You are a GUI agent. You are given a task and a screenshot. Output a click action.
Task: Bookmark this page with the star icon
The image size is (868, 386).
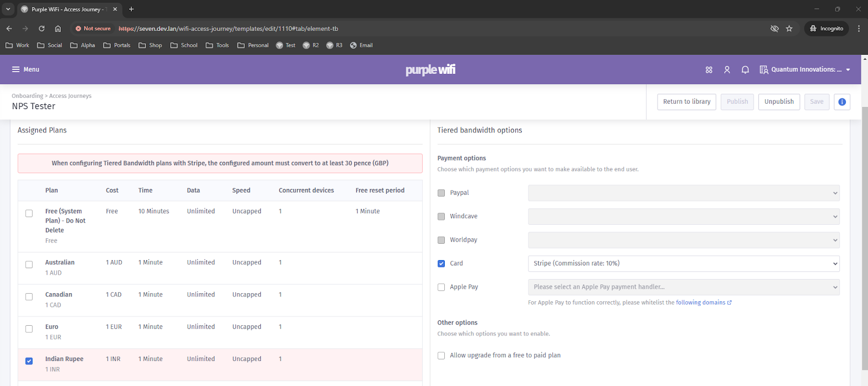click(789, 28)
